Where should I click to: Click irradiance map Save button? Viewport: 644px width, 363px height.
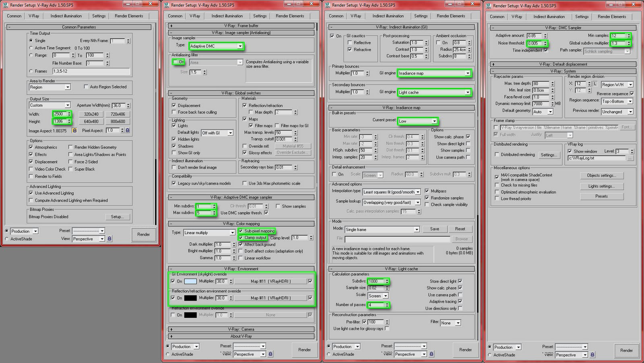point(435,229)
